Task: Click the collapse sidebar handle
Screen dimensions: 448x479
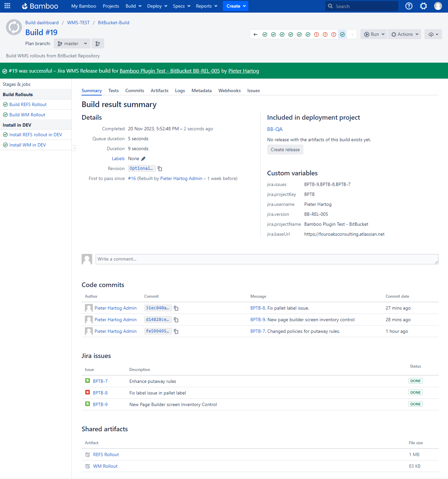Action: tap(74, 148)
